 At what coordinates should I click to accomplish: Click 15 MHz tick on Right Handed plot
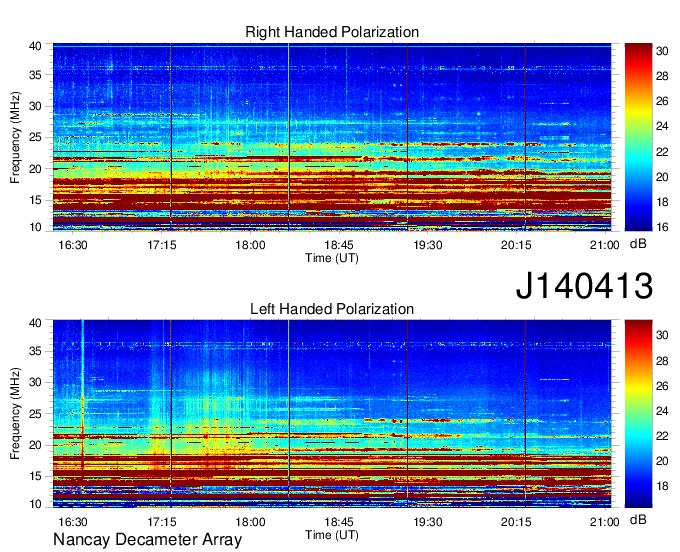coord(35,200)
